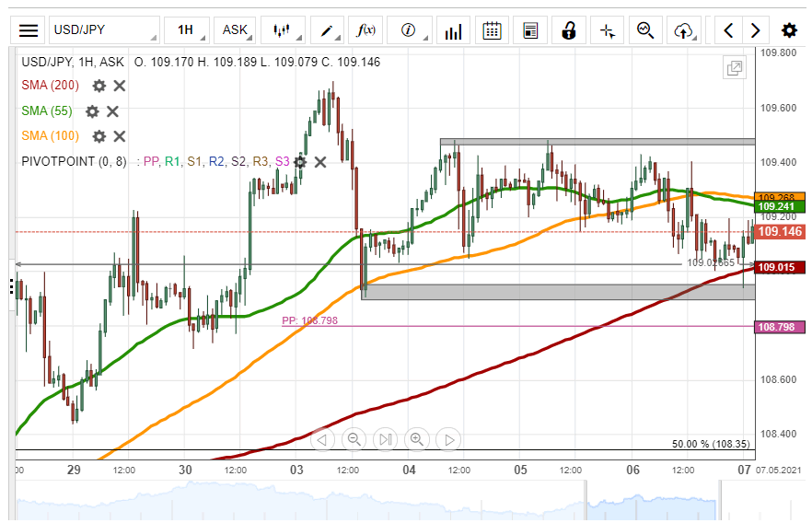812x523 pixels.
Task: Open the info icon dropdown
Action: [409, 30]
